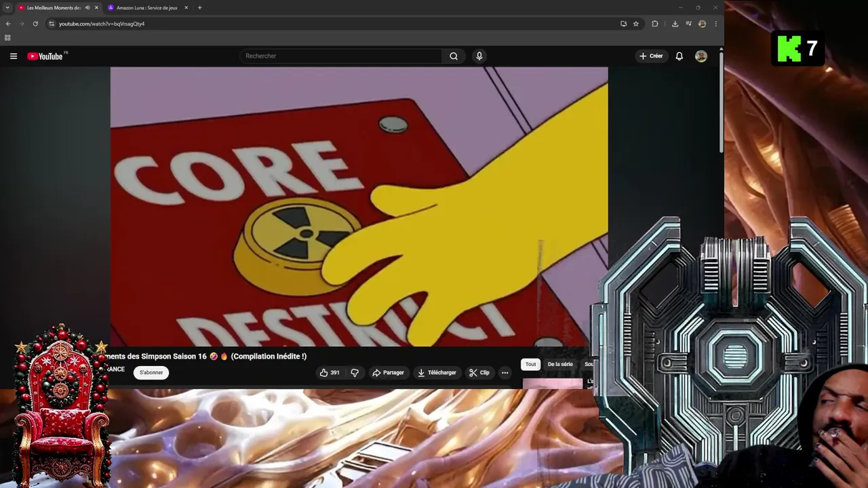Select the Tout filter chip
This screenshot has width=868, height=488.
pos(530,365)
